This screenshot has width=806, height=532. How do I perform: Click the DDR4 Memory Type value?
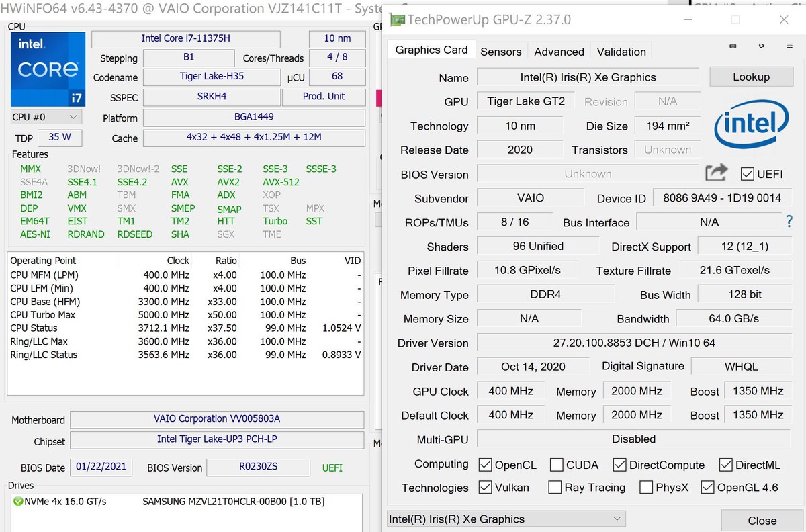click(x=545, y=294)
